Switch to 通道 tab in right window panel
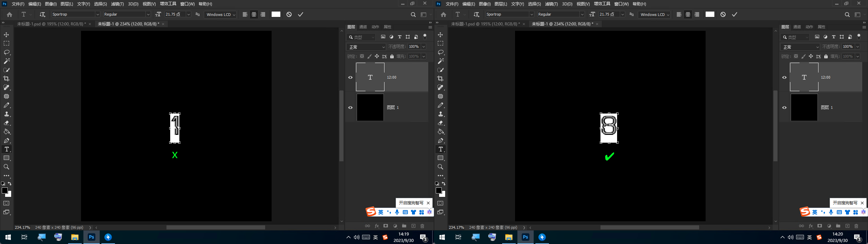Screen dimensions: 868x244 coord(797,27)
